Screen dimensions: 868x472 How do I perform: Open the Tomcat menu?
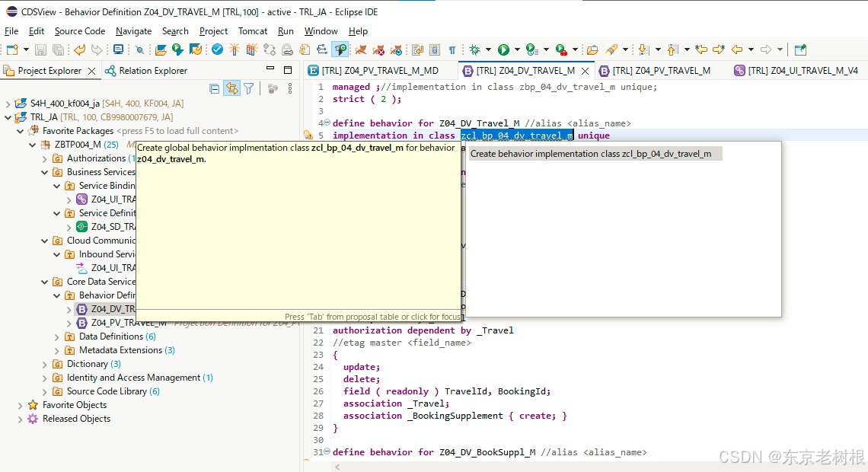(x=252, y=31)
